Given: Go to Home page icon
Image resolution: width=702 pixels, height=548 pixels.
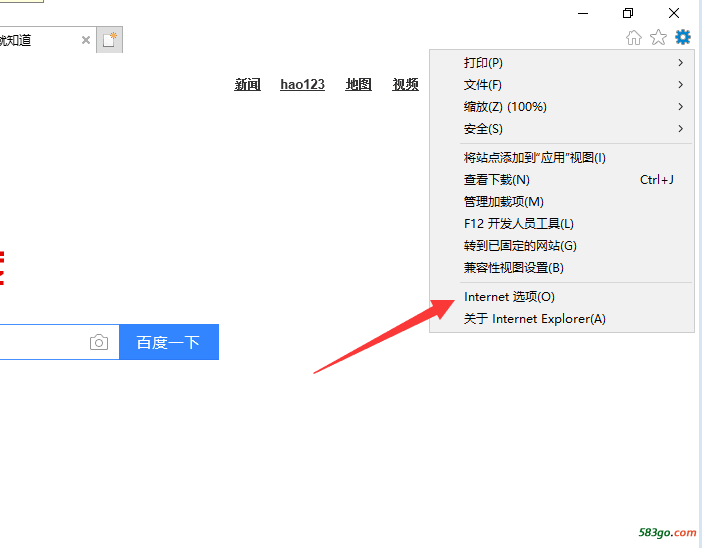Looking at the screenshot, I should click(634, 38).
